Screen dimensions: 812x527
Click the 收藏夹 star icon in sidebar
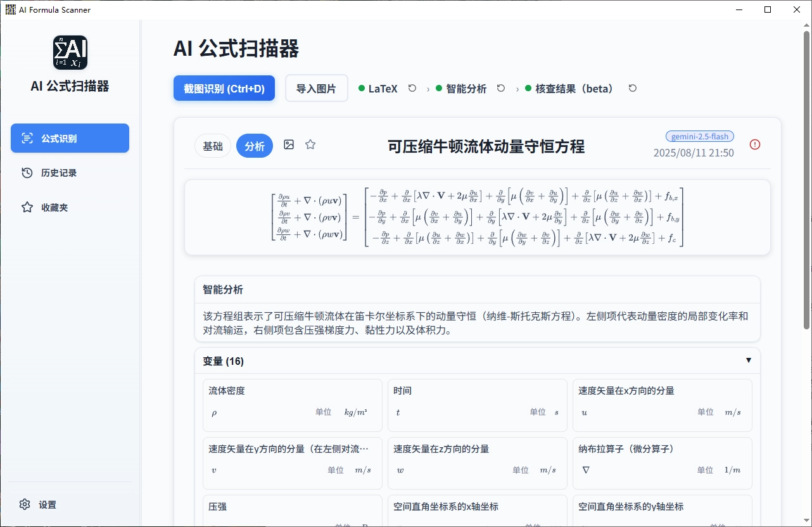click(x=27, y=207)
